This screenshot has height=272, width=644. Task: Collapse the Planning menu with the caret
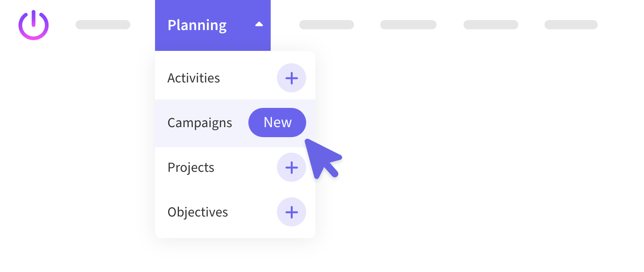point(259,24)
